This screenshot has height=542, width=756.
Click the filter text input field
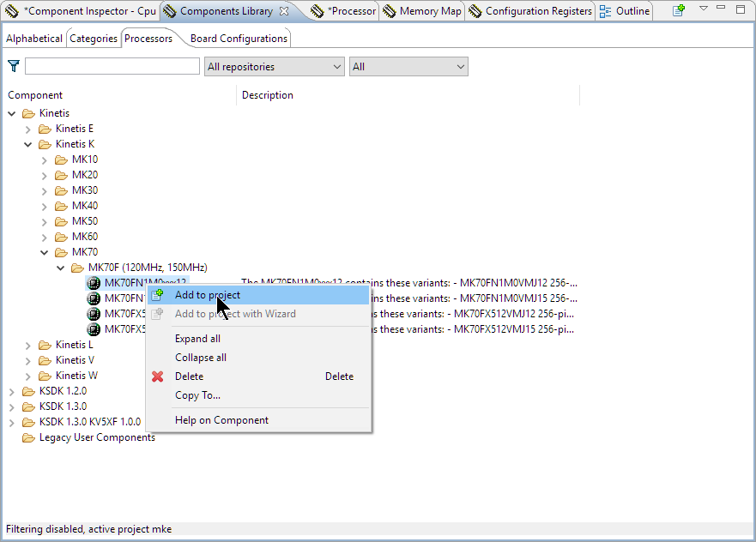[112, 67]
